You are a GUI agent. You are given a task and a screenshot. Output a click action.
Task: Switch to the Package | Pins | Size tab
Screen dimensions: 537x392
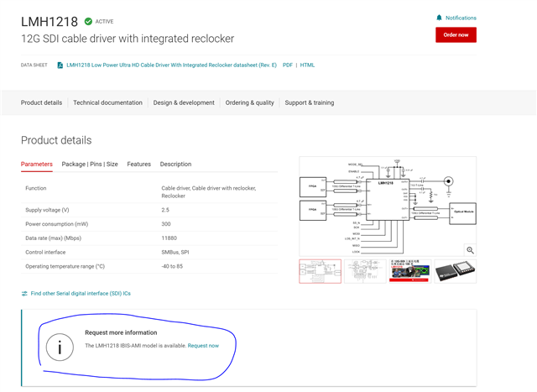click(x=90, y=165)
